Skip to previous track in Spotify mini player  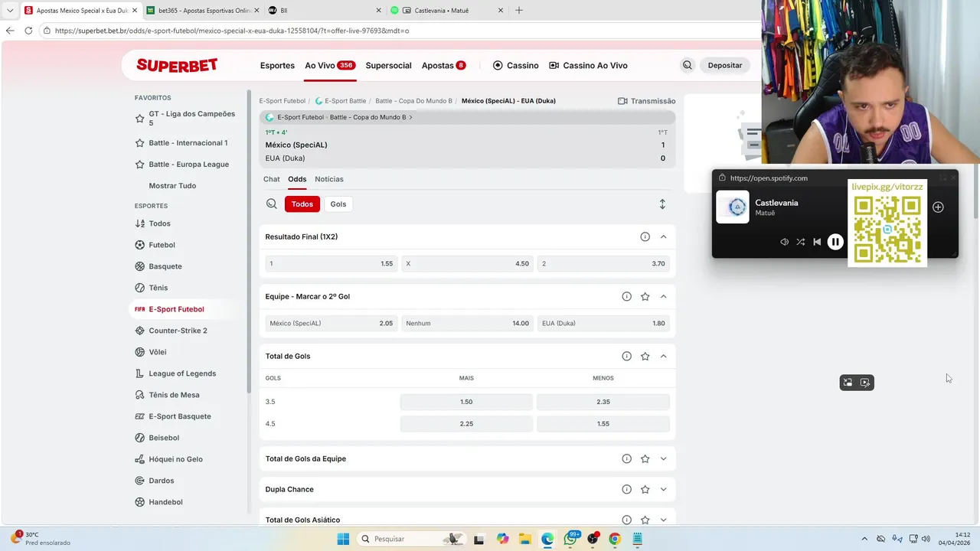(x=817, y=242)
